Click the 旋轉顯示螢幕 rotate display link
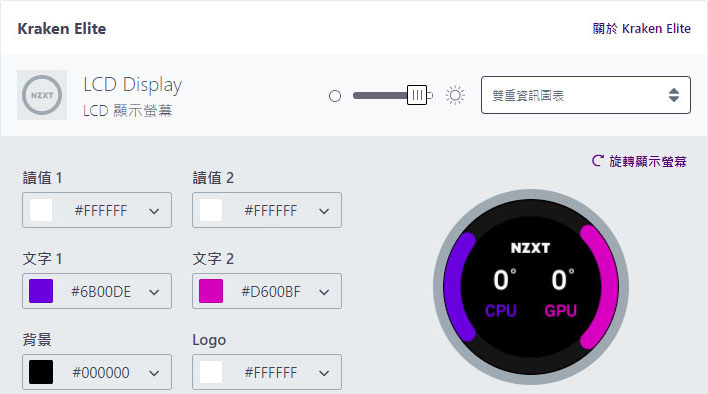Viewport: 708px width, 394px height. pos(647,161)
